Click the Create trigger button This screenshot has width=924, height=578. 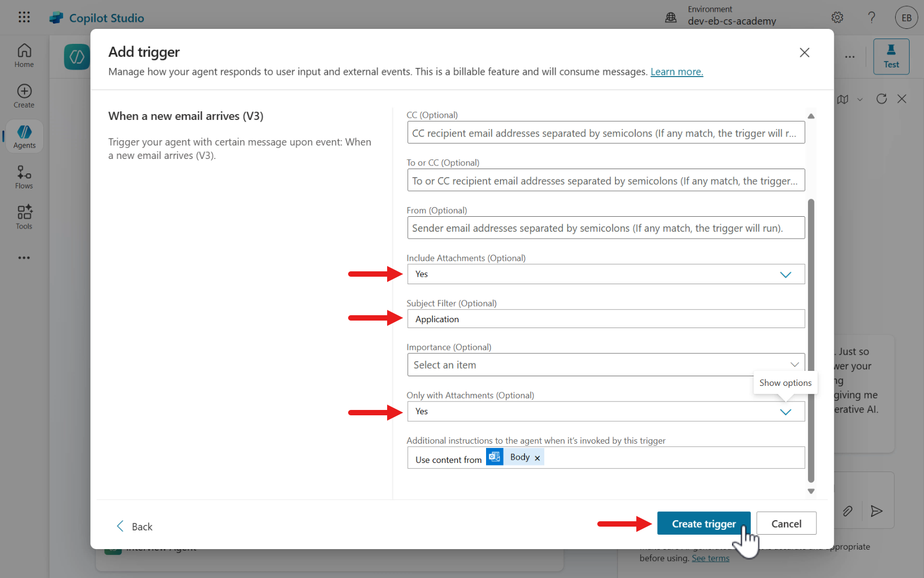click(703, 523)
